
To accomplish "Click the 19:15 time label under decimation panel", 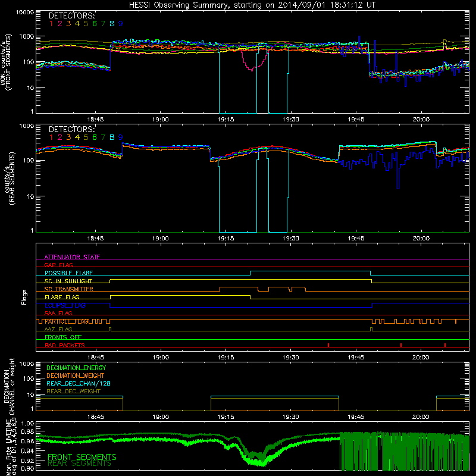I will click(226, 417).
